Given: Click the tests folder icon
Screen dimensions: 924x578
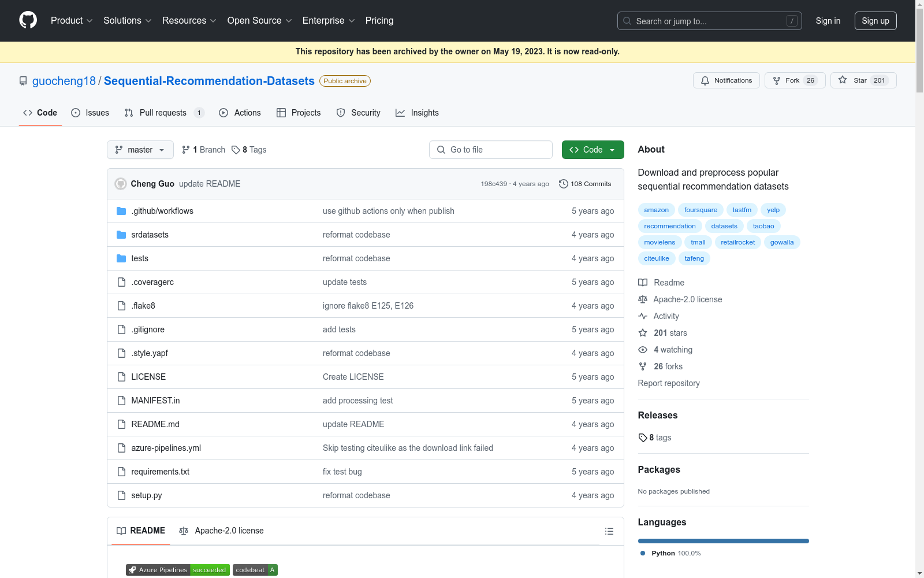Looking at the screenshot, I should tap(121, 258).
